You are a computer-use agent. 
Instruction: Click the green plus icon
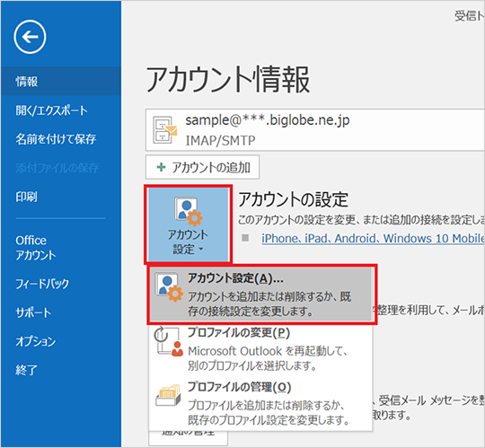161,167
